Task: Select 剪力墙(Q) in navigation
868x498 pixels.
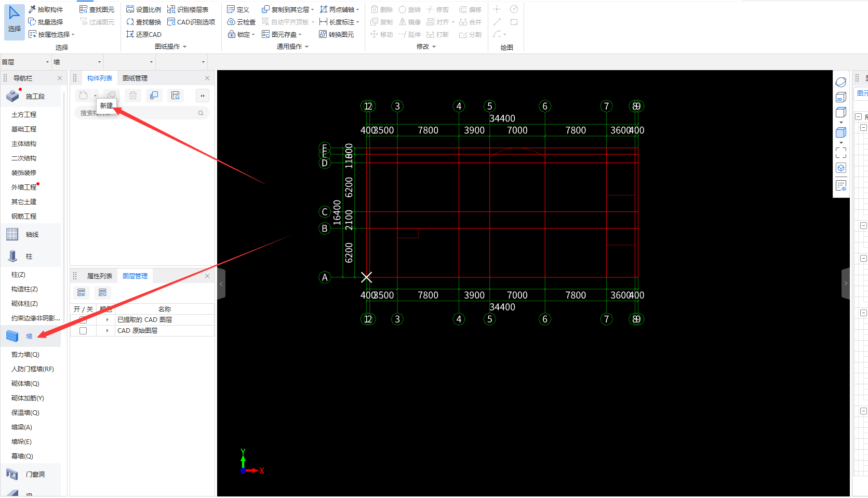Action: coord(25,355)
